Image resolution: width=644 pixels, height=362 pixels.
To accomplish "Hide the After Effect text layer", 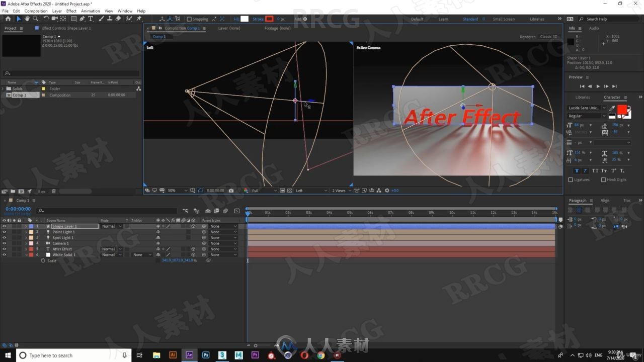I will tap(4, 249).
